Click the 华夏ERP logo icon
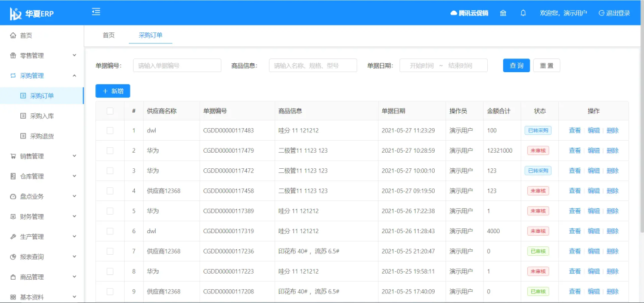The width and height of the screenshot is (644, 303). pyautogui.click(x=16, y=13)
